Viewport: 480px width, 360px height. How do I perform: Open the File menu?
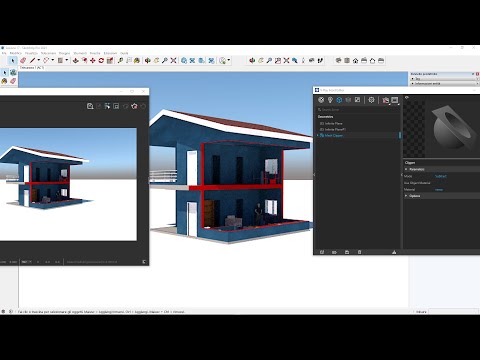[x=4, y=53]
